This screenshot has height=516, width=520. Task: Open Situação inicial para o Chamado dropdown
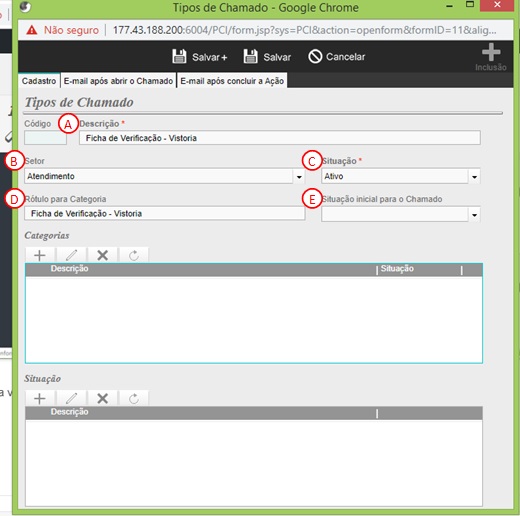tap(474, 215)
